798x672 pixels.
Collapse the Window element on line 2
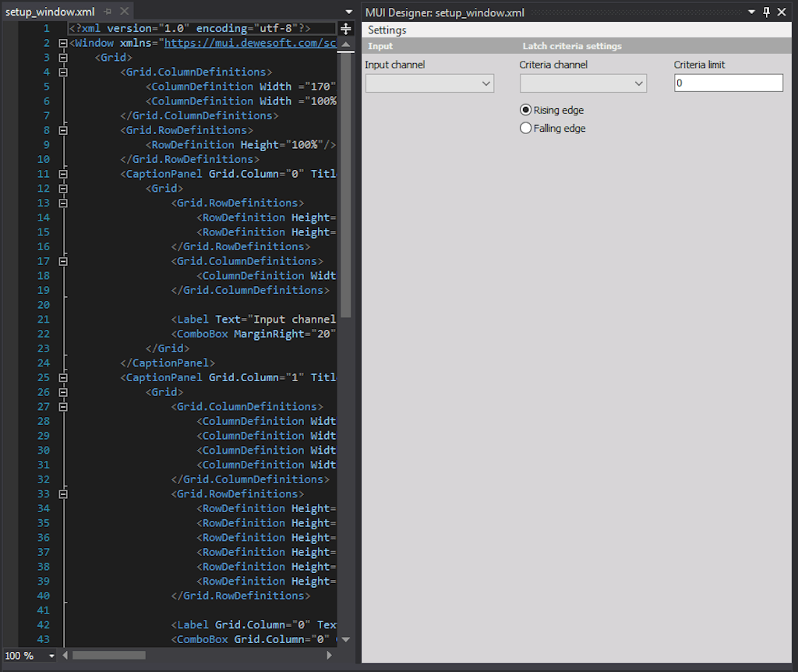(63, 44)
